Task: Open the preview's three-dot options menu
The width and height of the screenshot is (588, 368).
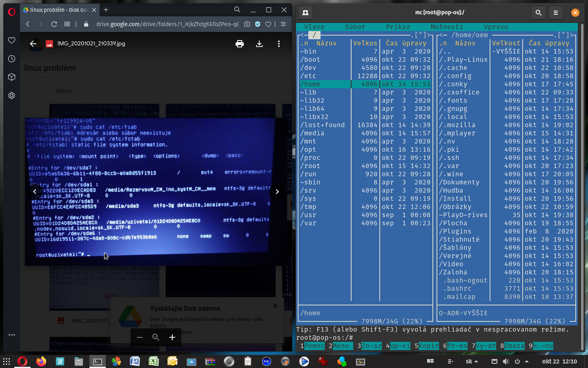Action: [279, 44]
